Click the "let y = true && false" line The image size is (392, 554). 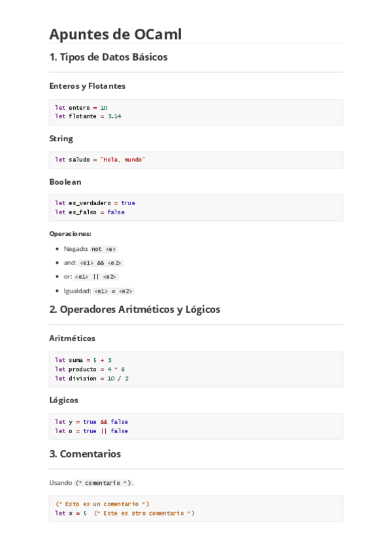pos(91,422)
